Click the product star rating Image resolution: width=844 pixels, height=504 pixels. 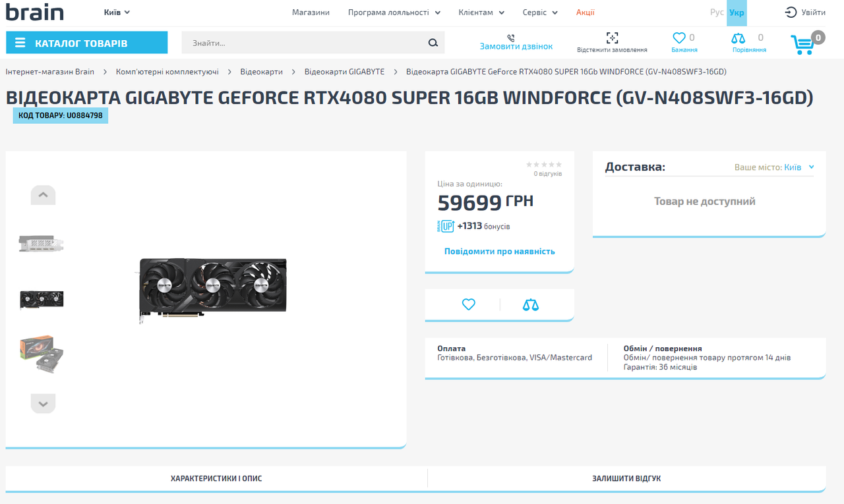tap(544, 165)
